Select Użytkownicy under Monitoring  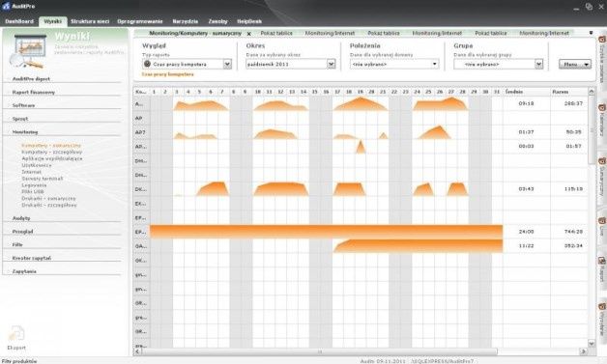(37, 165)
